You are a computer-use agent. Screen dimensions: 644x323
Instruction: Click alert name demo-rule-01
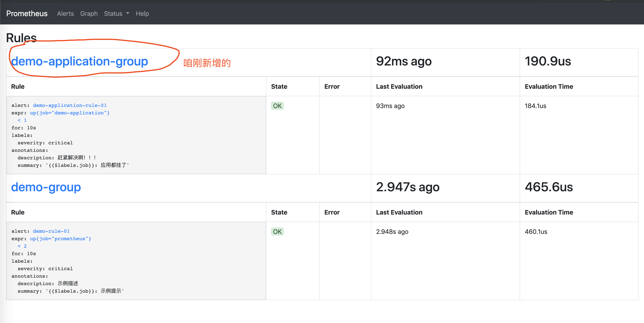(51, 231)
